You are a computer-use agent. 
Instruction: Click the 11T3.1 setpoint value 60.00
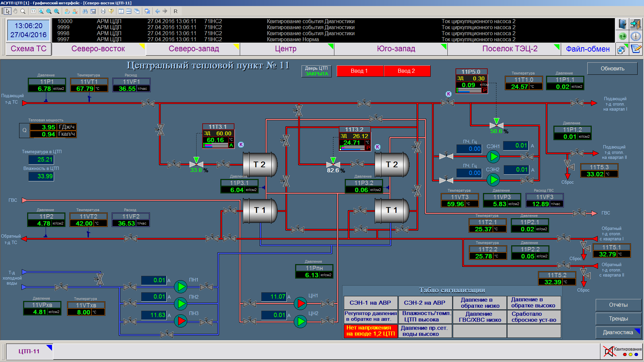223,133
